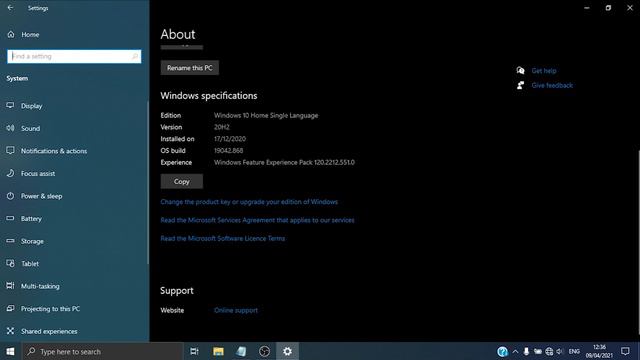Open the Microsoft Software Licence Terms link
640x360 pixels.
tap(222, 238)
